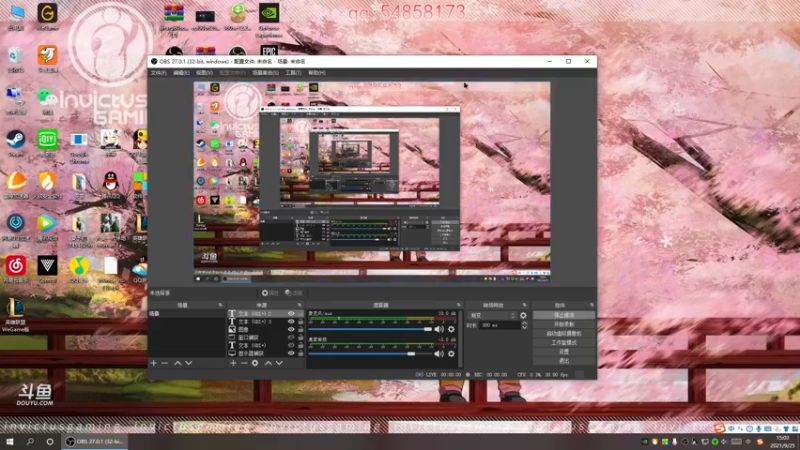Toggle visibility of 图像 source
Image resolution: width=800 pixels, height=450 pixels.
point(291,329)
